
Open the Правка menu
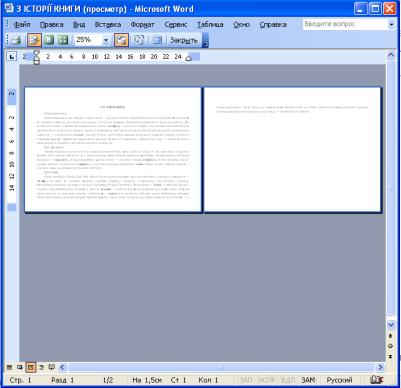click(x=52, y=25)
